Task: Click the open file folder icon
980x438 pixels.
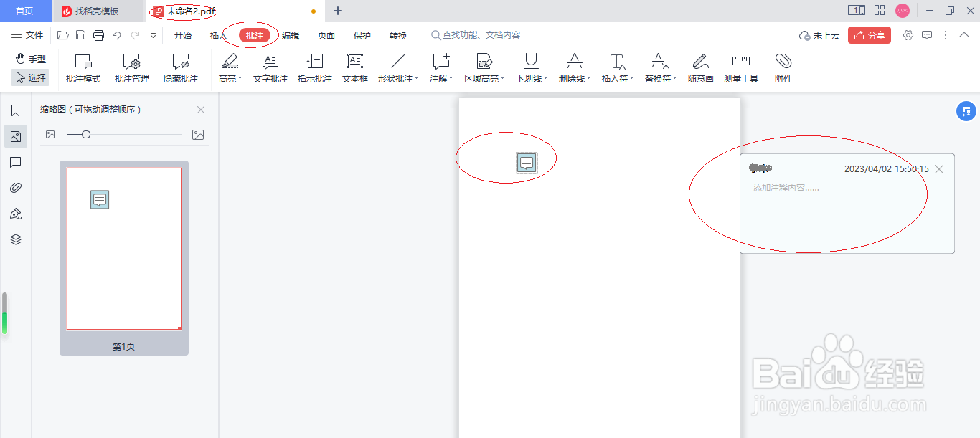Action: pyautogui.click(x=63, y=35)
